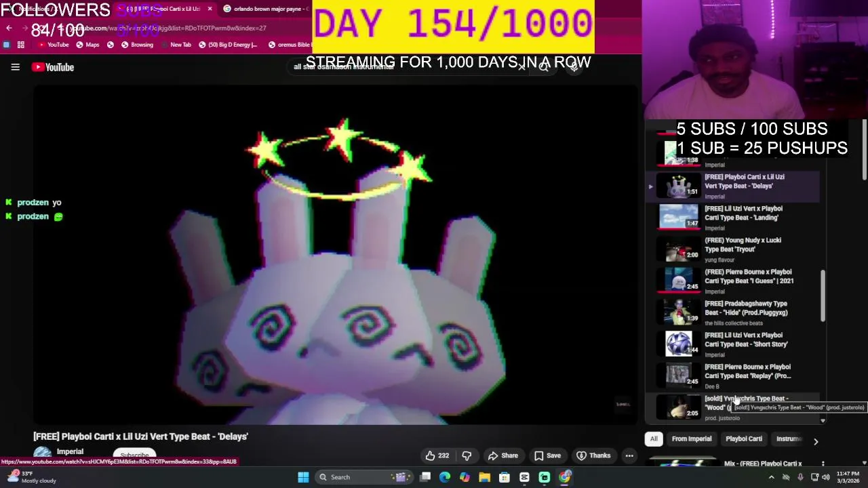
Task: Select the 'From Imperial' filter chip
Action: tap(692, 439)
